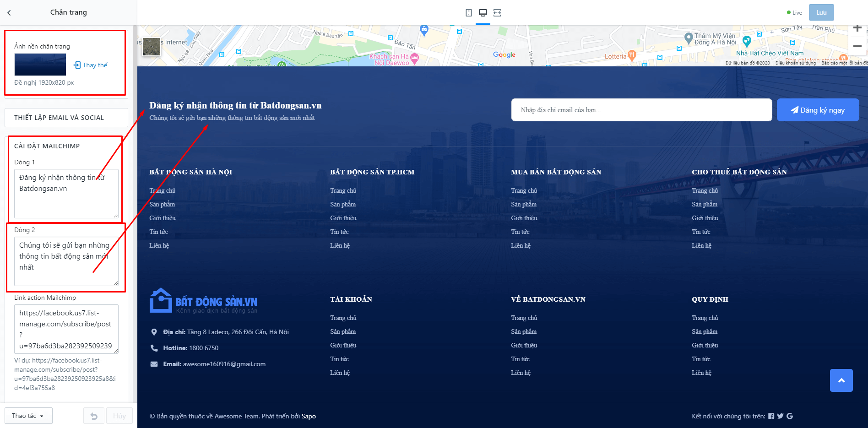Click the Nhà Hát Chèo Việt Nam pin

click(747, 42)
